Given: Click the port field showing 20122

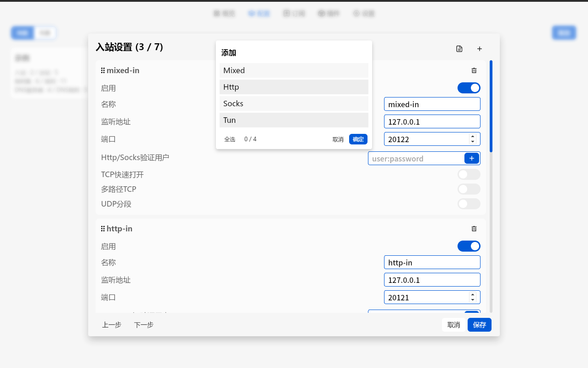Looking at the screenshot, I should coord(432,139).
